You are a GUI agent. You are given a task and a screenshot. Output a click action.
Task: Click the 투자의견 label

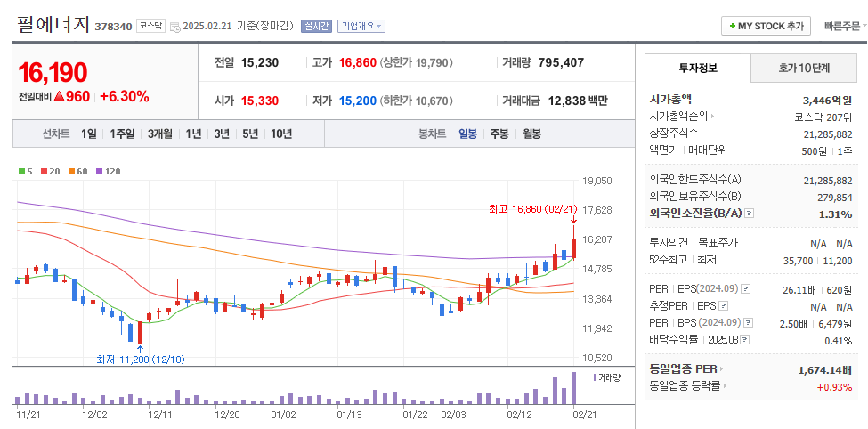pyautogui.click(x=669, y=243)
